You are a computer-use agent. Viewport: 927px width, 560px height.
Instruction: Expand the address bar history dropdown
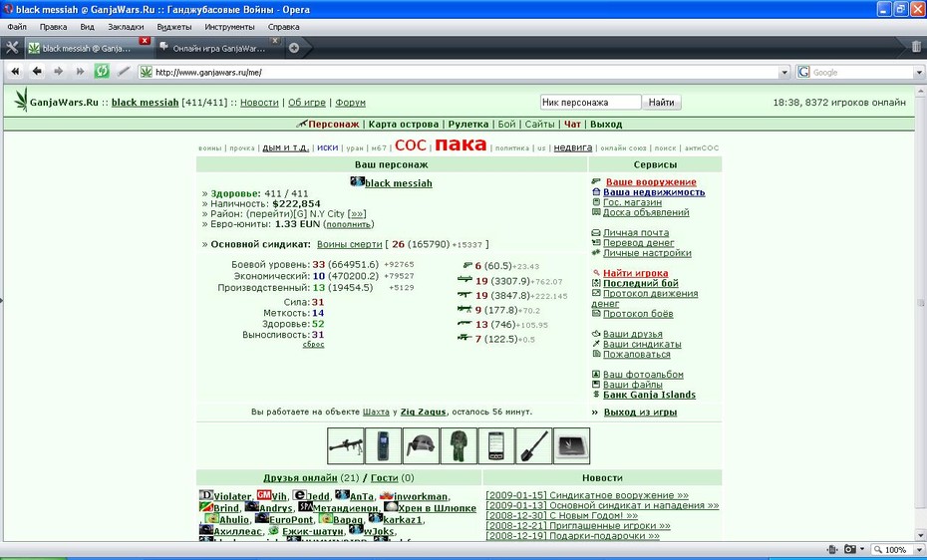[784, 73]
